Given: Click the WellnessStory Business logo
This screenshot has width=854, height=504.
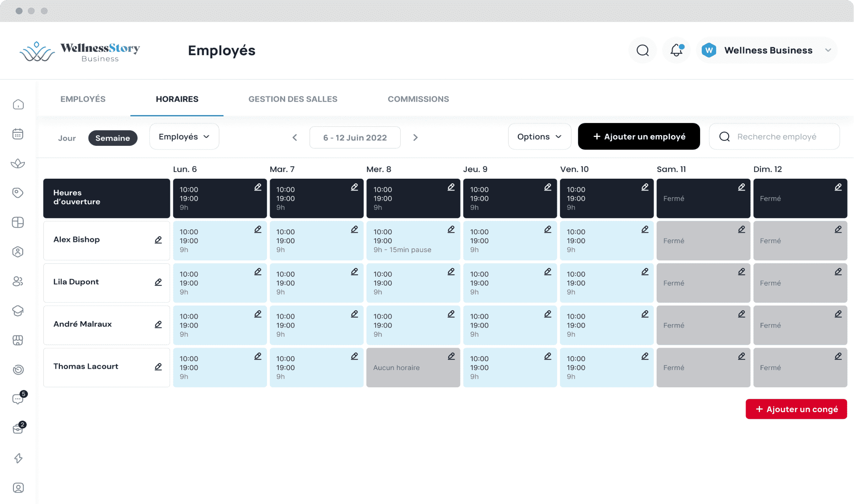Looking at the screenshot, I should click(x=80, y=52).
